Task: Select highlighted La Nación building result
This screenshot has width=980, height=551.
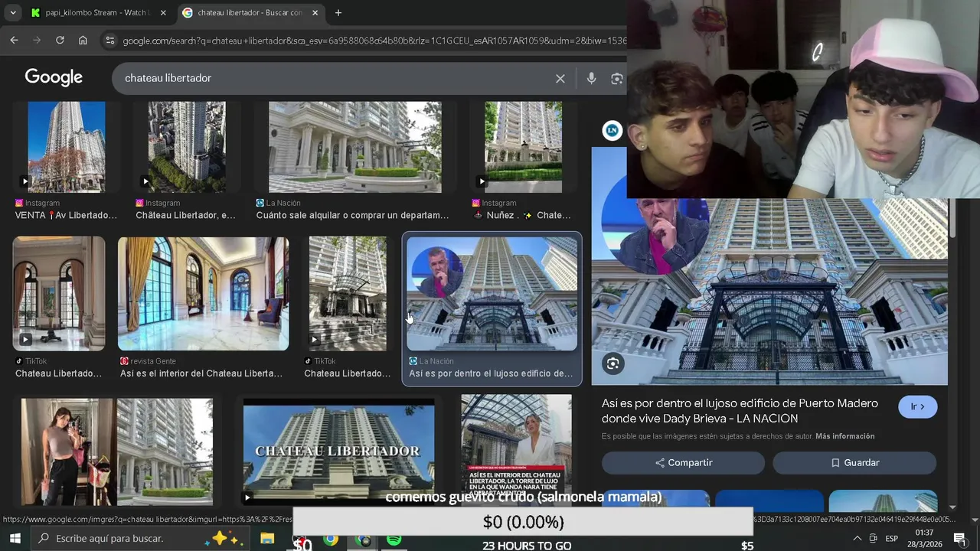Action: (492, 293)
